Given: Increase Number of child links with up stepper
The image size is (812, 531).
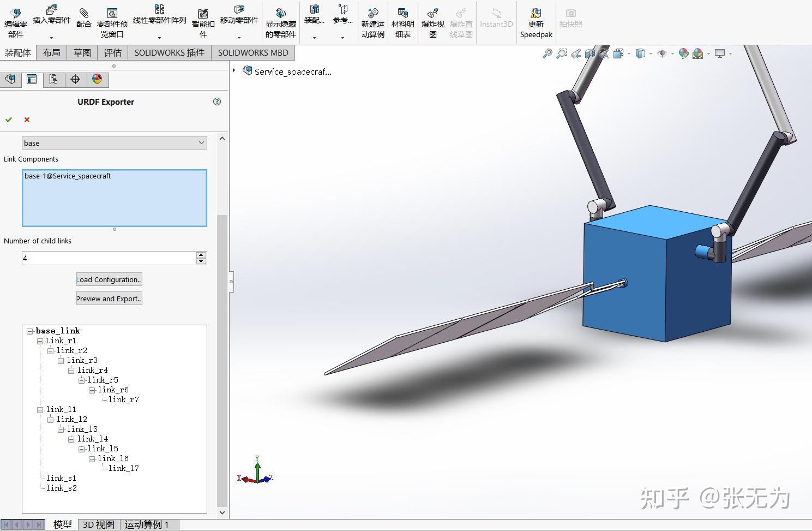Looking at the screenshot, I should pos(201,254).
